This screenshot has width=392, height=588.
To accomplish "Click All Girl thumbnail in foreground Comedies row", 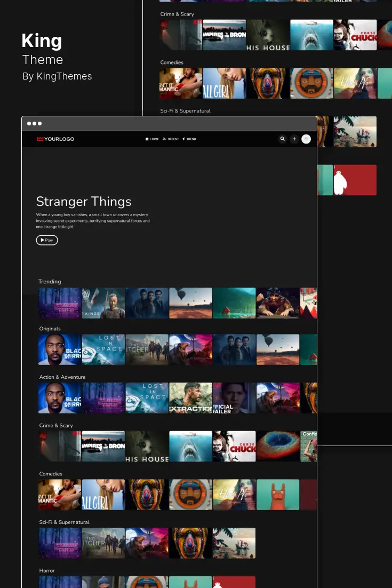I will tap(103, 495).
